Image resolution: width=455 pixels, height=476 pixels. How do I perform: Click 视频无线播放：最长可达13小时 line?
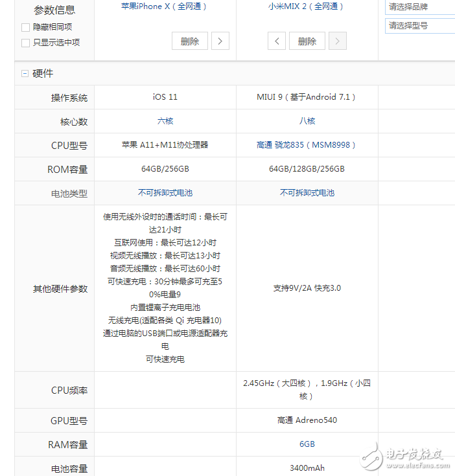click(165, 256)
